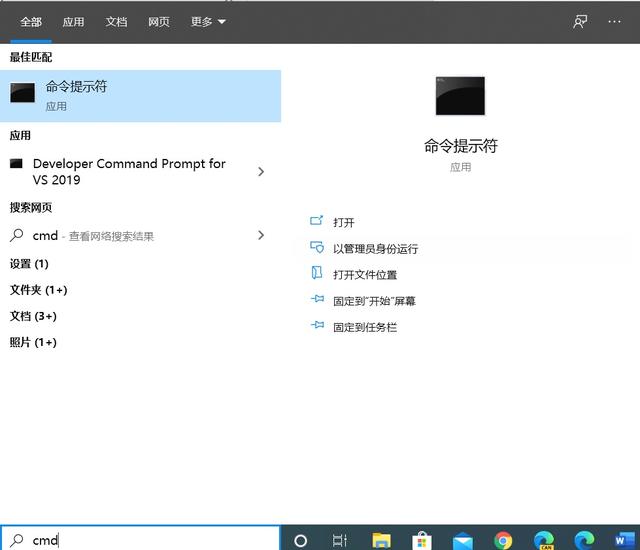Click the admin shield icon
640x550 pixels.
[317, 247]
